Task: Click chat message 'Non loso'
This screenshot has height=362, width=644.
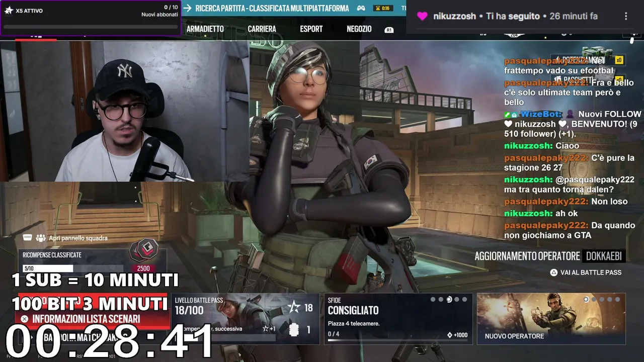Action: [609, 201]
